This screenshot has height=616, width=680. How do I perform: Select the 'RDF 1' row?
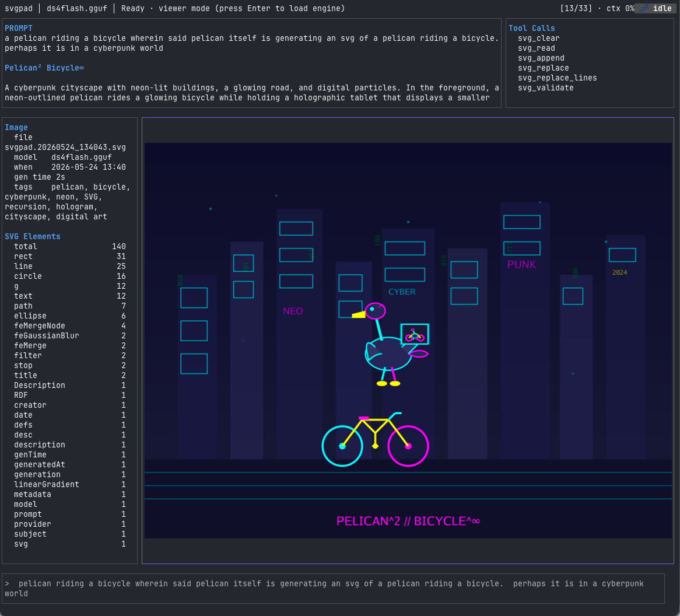click(70, 395)
